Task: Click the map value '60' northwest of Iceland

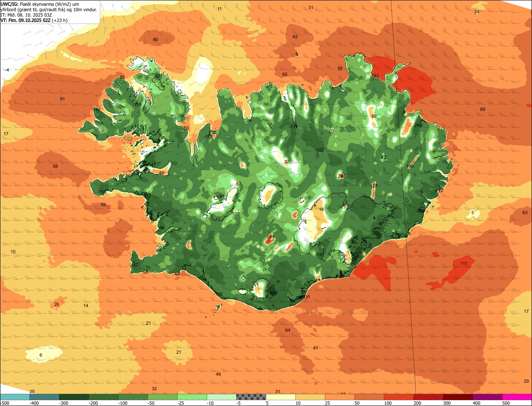Action: pyautogui.click(x=155, y=39)
